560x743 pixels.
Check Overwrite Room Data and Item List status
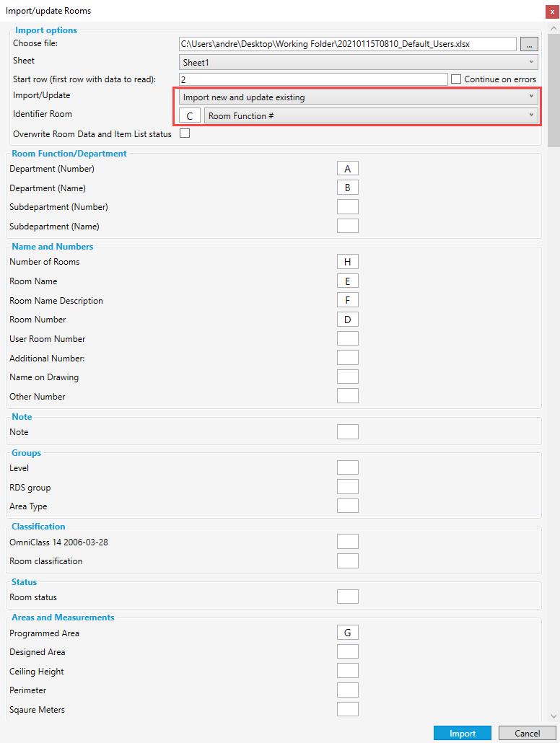184,133
